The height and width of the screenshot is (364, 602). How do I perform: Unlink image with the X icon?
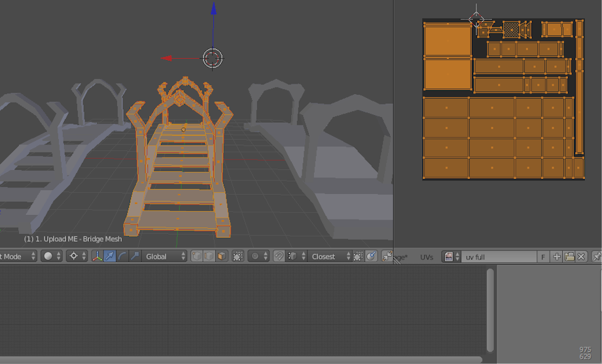(x=580, y=257)
